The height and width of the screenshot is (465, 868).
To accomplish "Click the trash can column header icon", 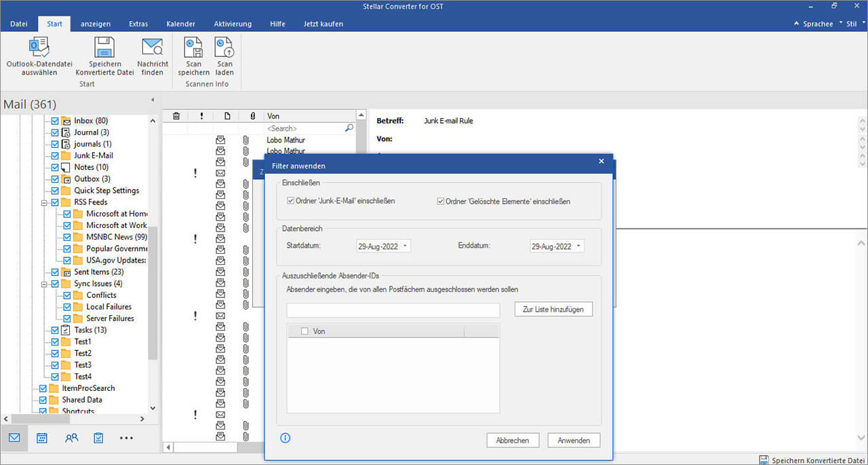I will (176, 116).
